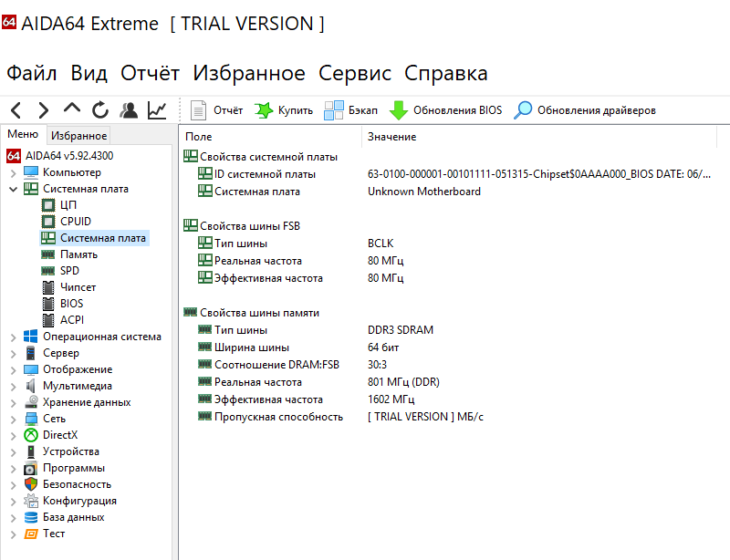Expand the DirectX node
This screenshot has height=560, width=730.
(13, 435)
